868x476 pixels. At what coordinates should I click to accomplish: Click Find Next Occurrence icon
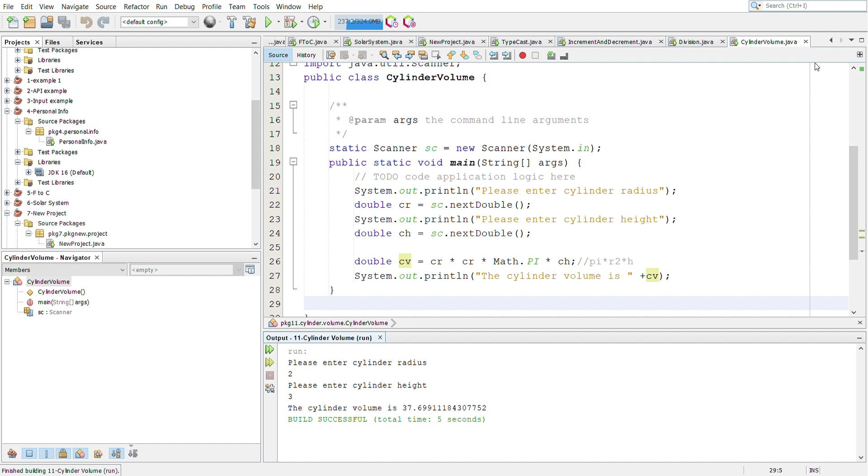[410, 55]
